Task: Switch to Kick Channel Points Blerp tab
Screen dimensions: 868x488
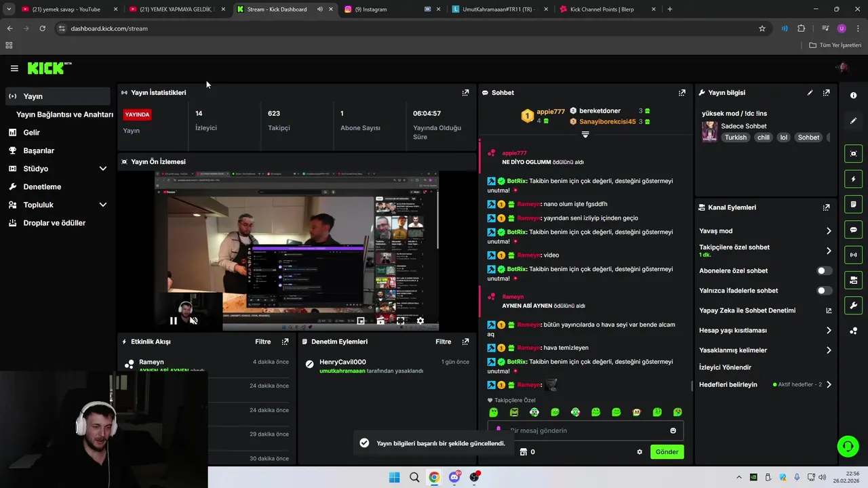Action: tap(607, 9)
